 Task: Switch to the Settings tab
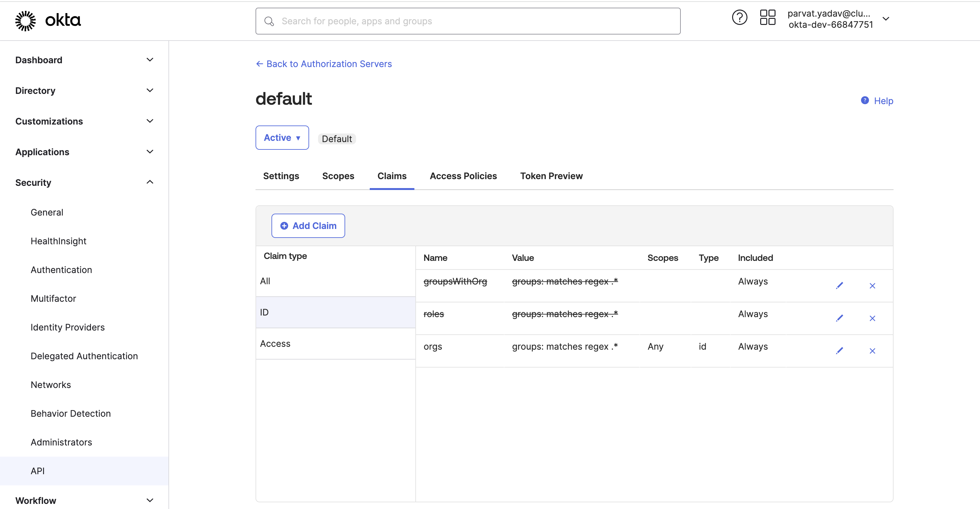[281, 176]
